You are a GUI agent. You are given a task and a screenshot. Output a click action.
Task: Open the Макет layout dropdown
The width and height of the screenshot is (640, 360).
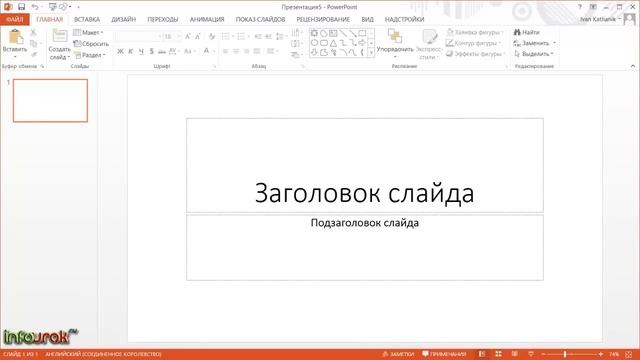coord(88,32)
